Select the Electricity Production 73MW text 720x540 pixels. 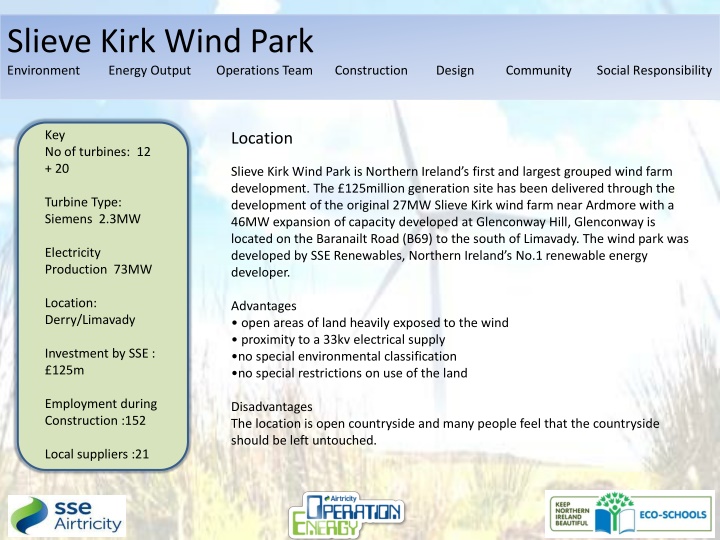pyautogui.click(x=98, y=262)
